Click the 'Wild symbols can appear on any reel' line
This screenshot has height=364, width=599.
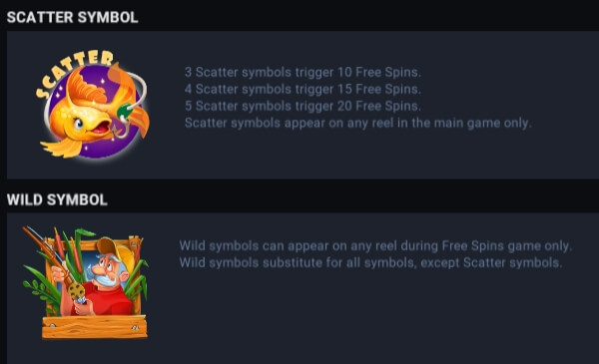[375, 245]
